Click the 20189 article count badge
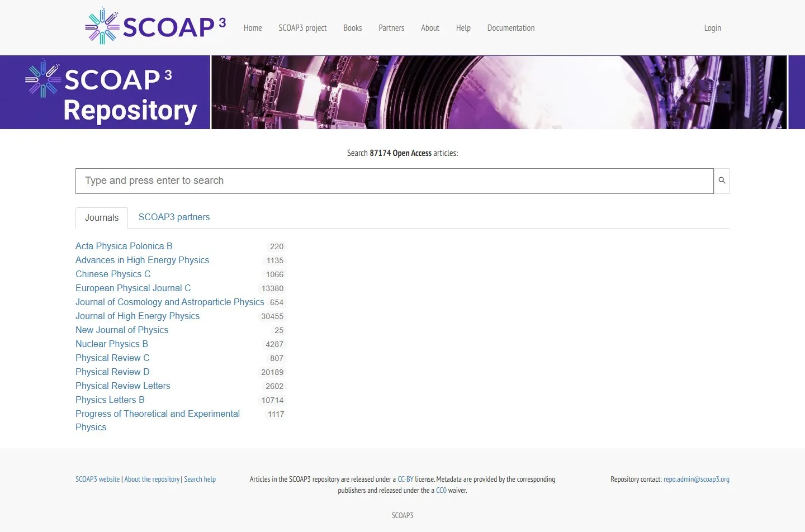Viewport: 805px width, 532px height. click(x=273, y=372)
